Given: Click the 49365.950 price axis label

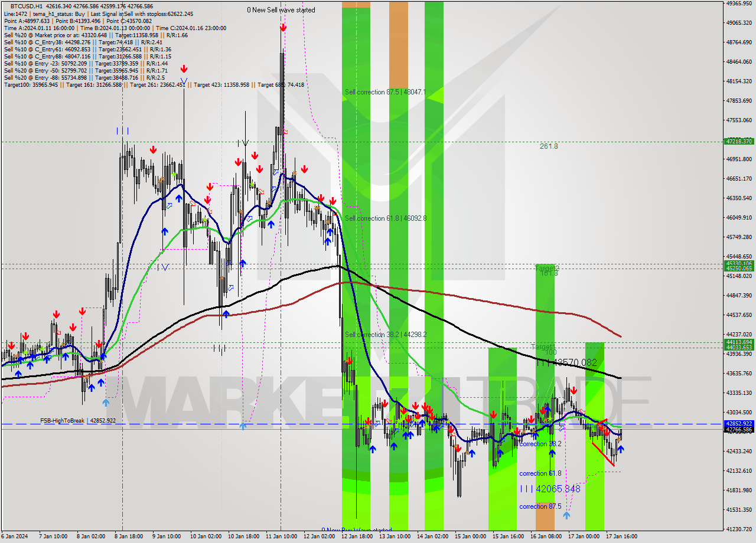Looking at the screenshot, I should [x=739, y=4].
